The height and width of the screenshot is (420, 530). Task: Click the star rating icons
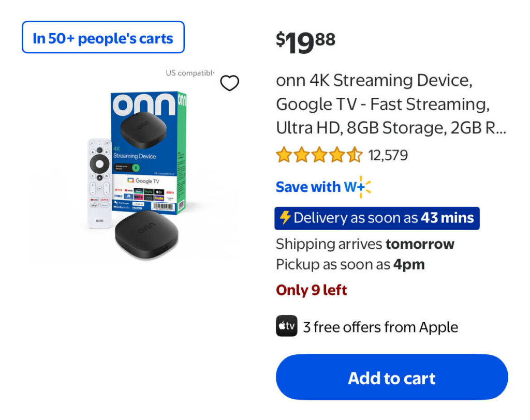[x=319, y=155]
